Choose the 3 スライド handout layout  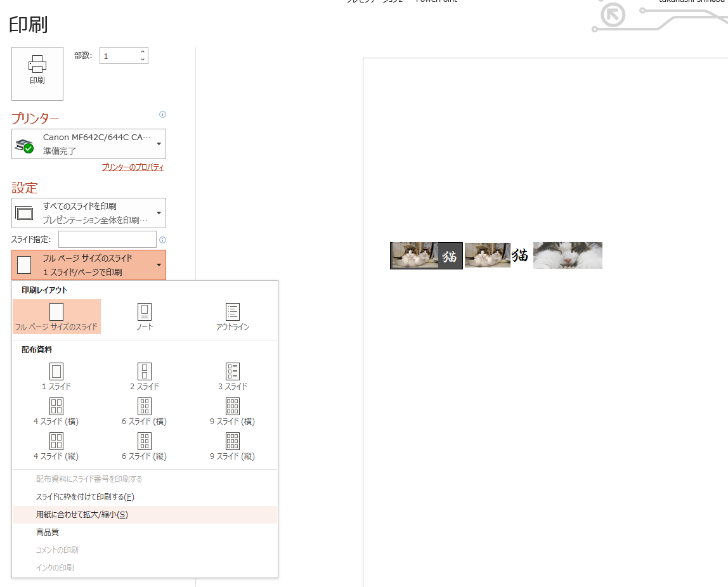pyautogui.click(x=233, y=377)
